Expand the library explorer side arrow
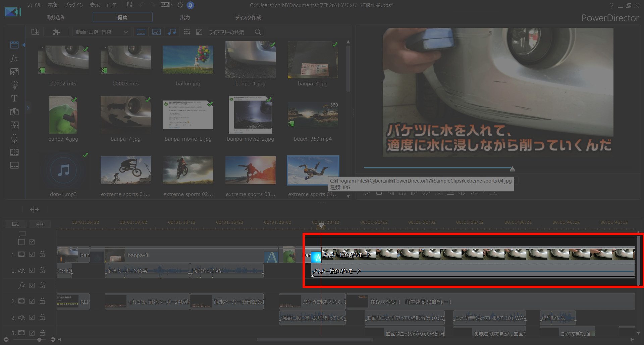Viewport: 644px width, 345px height. tap(28, 108)
